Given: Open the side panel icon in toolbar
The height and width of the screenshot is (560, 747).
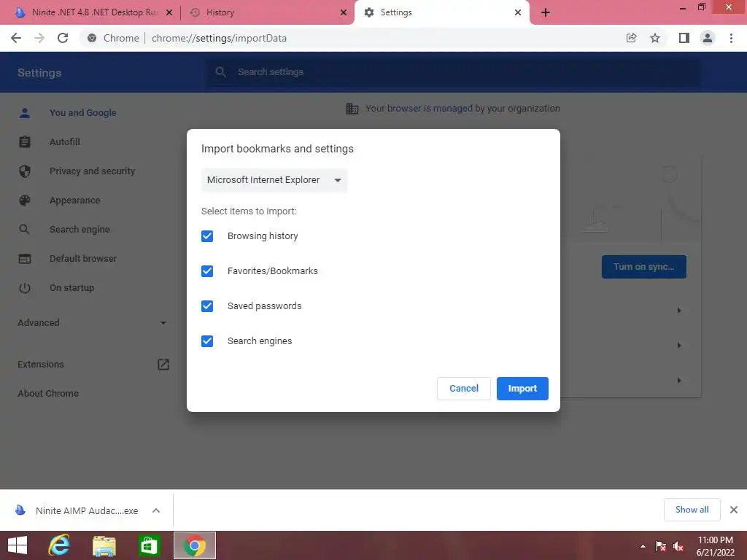Looking at the screenshot, I should (x=684, y=38).
